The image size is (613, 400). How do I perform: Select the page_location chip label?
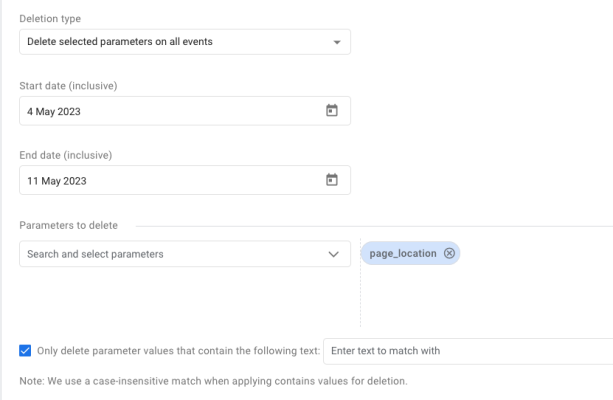[x=403, y=253]
